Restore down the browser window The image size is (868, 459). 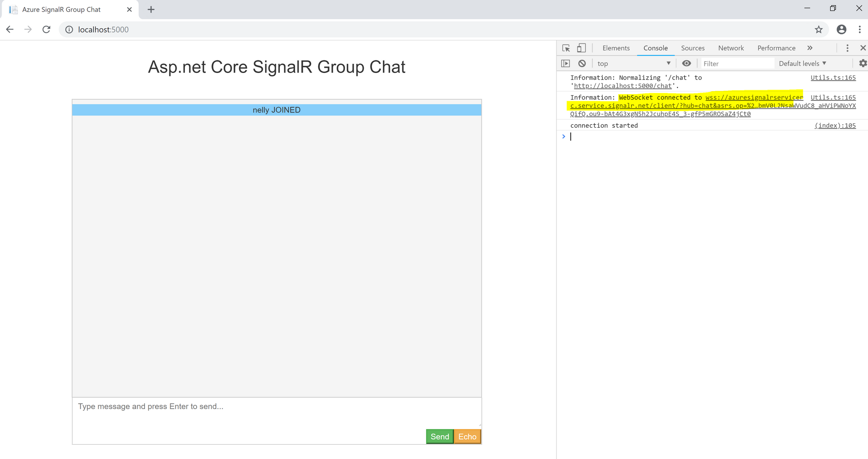(x=833, y=8)
